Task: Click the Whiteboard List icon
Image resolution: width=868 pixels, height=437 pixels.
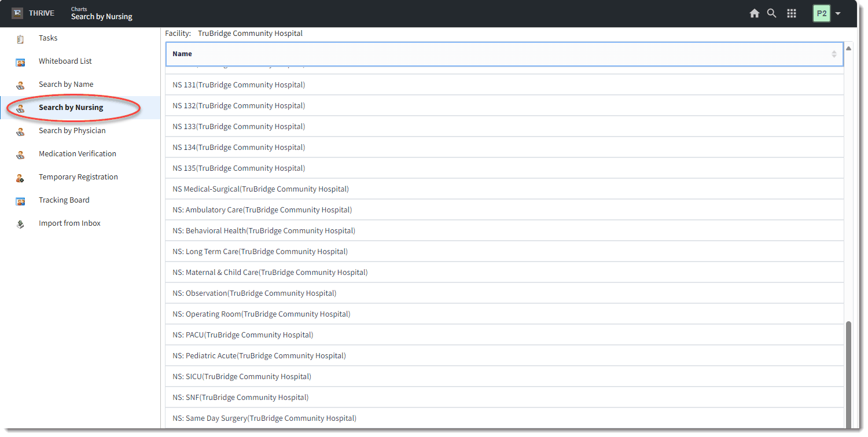Action: click(x=20, y=62)
